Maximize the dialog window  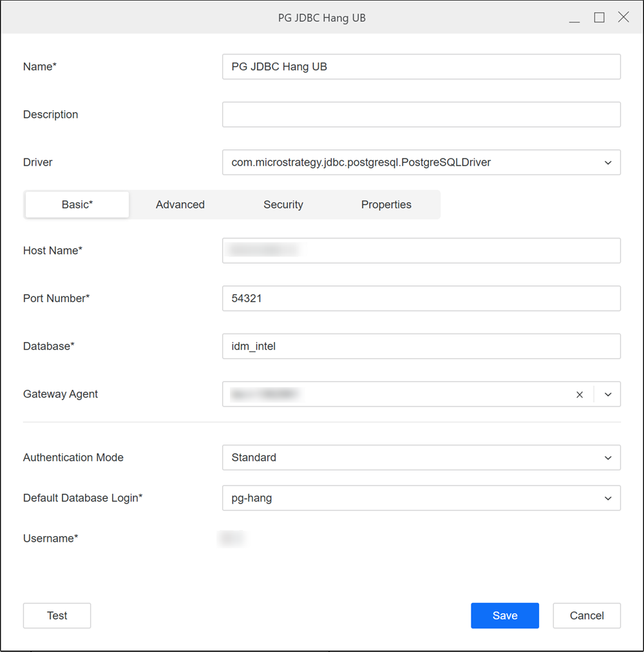[x=599, y=18]
